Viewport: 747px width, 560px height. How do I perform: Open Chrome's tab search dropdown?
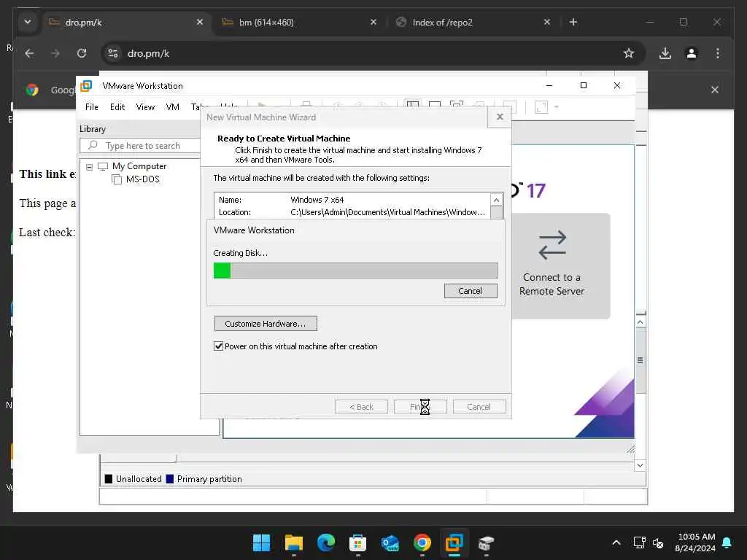pyautogui.click(x=28, y=22)
